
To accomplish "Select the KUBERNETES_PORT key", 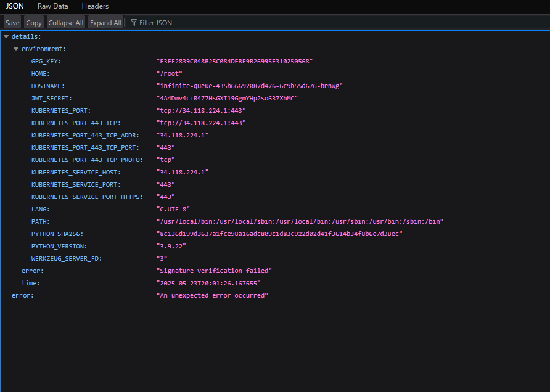I will tap(61, 111).
